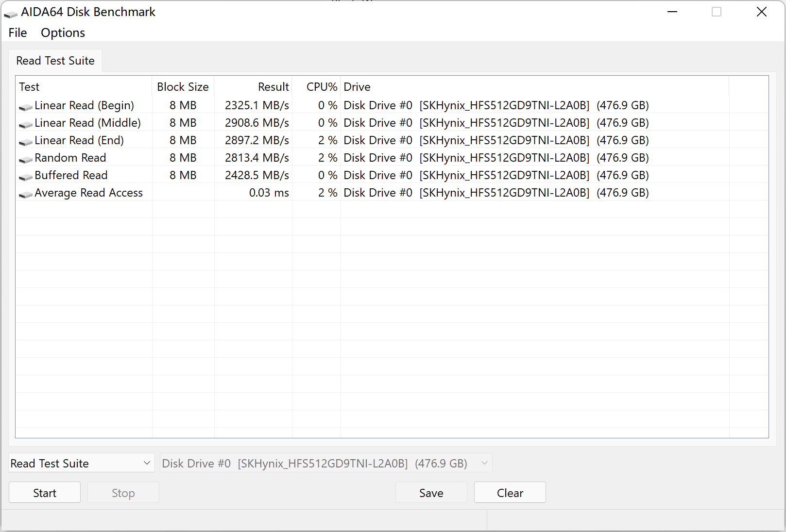
Task: Click the disk icon beside Random Read
Action: (x=26, y=159)
